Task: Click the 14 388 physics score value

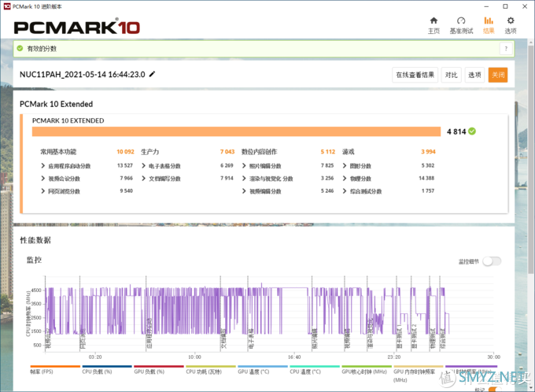Action: (x=426, y=178)
